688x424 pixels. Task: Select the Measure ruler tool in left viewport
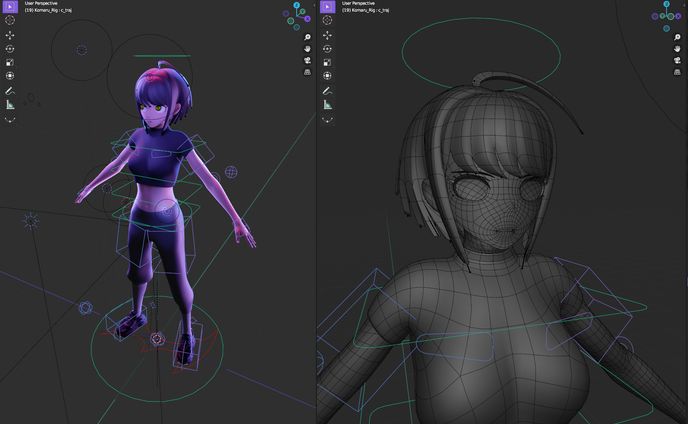(10, 104)
